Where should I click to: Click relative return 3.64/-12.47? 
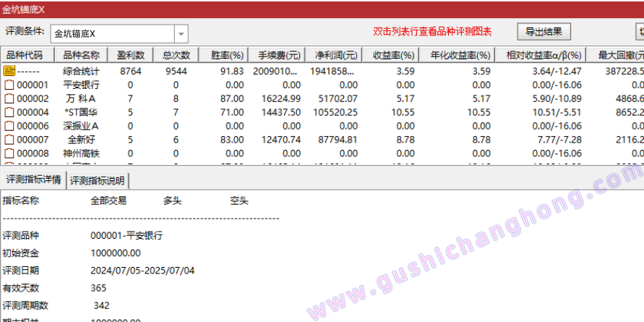tap(557, 71)
